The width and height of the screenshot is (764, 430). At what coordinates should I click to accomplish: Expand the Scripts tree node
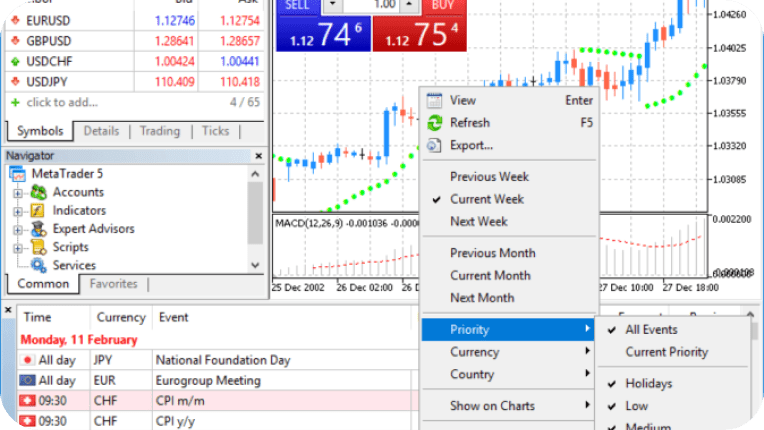point(18,248)
